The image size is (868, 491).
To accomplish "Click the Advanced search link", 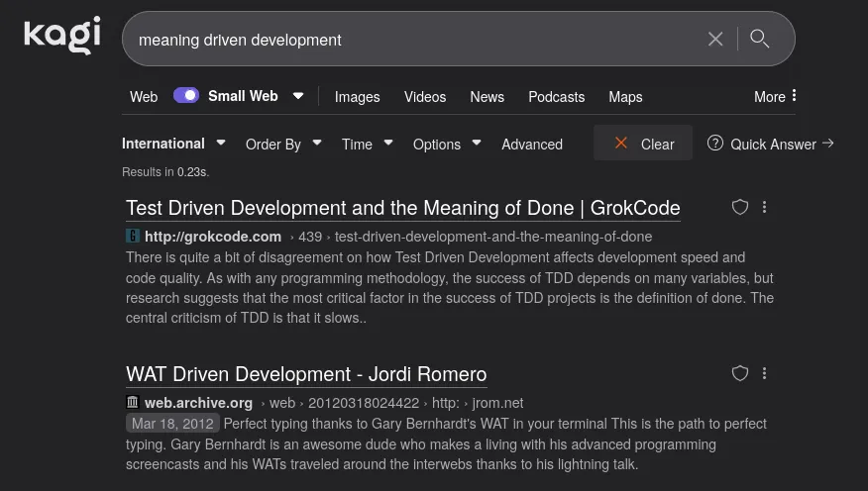I will [x=531, y=145].
